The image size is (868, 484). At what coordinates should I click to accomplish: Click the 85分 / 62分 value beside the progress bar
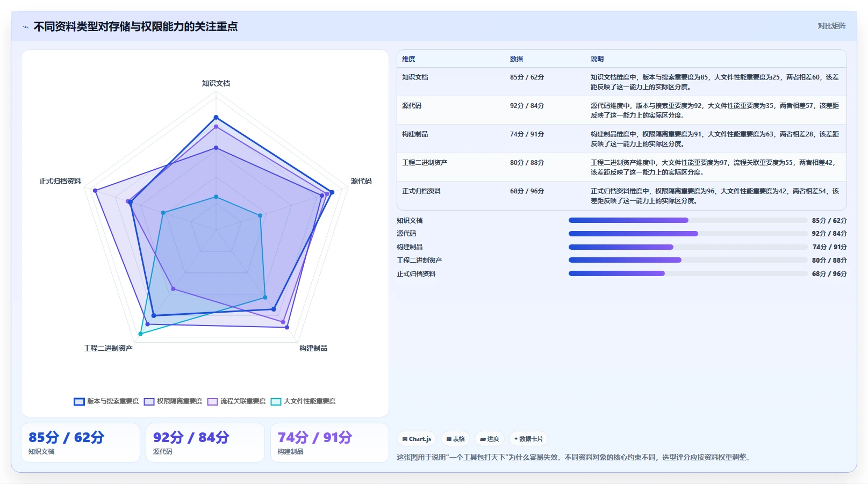click(829, 221)
